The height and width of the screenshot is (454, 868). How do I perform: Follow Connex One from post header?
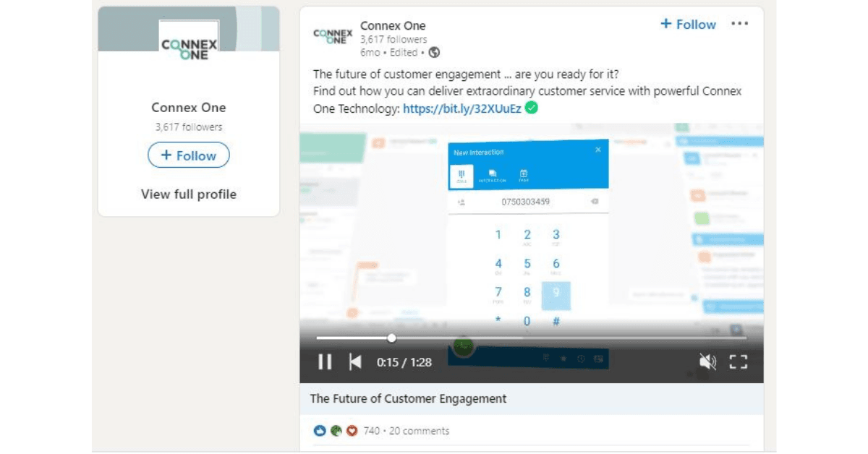[688, 24]
